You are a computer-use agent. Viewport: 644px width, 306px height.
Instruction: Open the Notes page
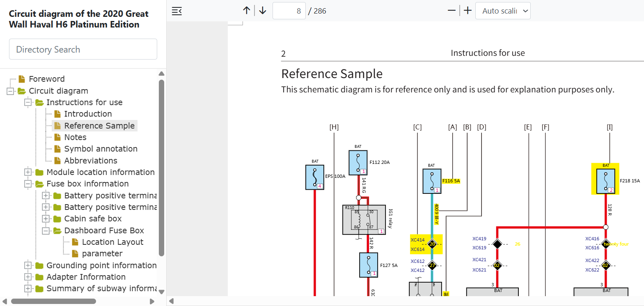click(x=75, y=137)
